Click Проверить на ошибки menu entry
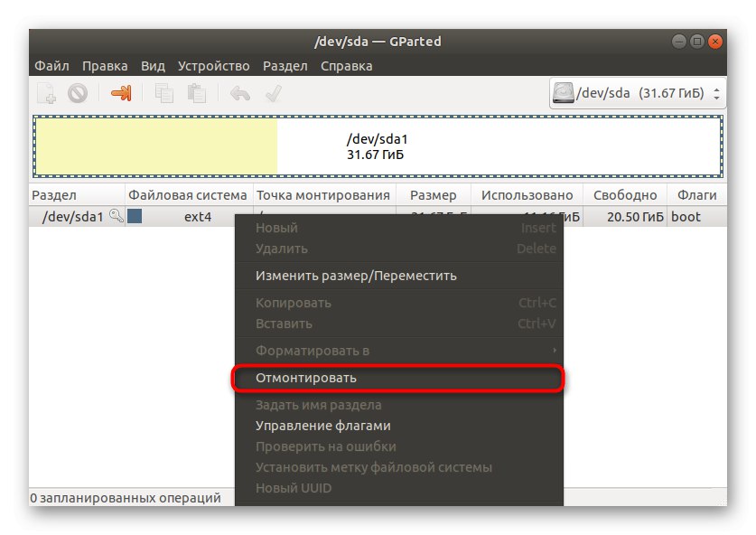Image resolution: width=756 pixels, height=535 pixels. point(398,446)
